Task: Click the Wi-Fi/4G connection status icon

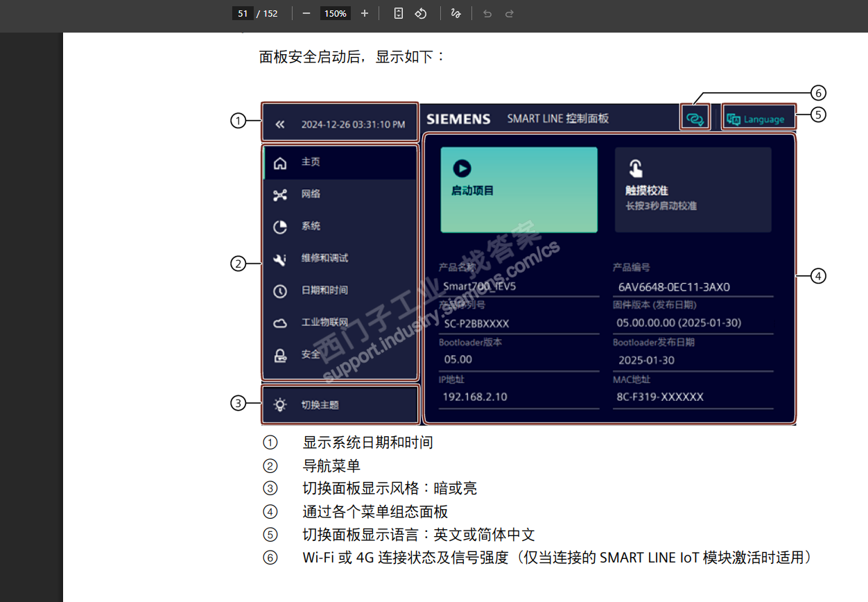Action: 695,119
